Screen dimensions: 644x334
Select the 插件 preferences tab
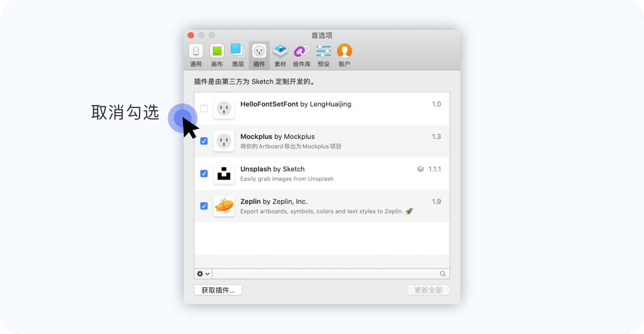tap(259, 55)
